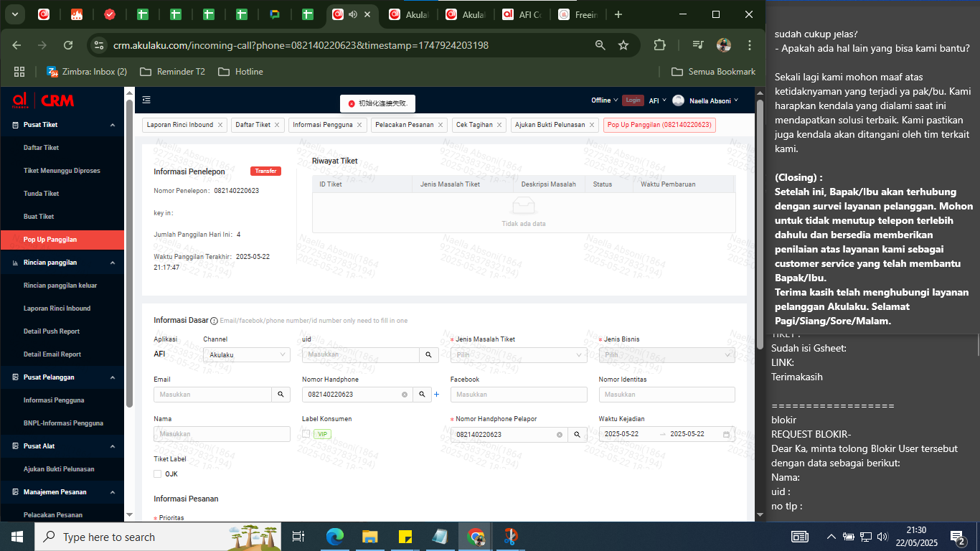Open the Chrome extensions puzzle icon
The height and width of the screenshot is (551, 980).
coord(660,45)
